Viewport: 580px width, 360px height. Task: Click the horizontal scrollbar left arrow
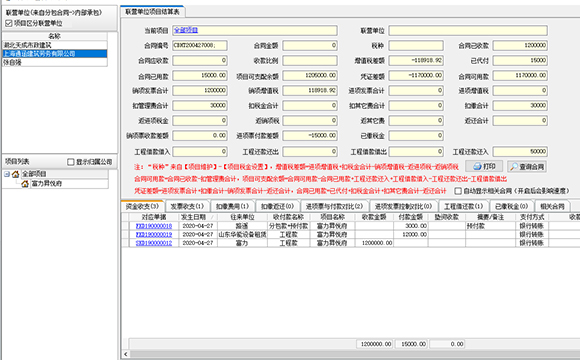coord(126,354)
